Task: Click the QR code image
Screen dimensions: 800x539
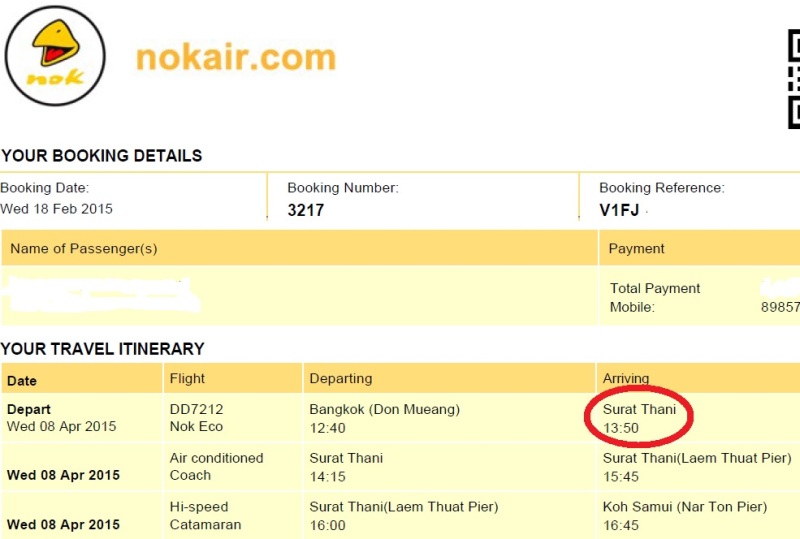Action: [x=793, y=78]
